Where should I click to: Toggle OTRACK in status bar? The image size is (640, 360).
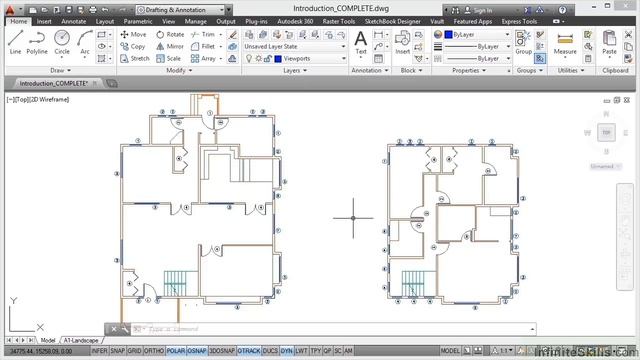(249, 351)
